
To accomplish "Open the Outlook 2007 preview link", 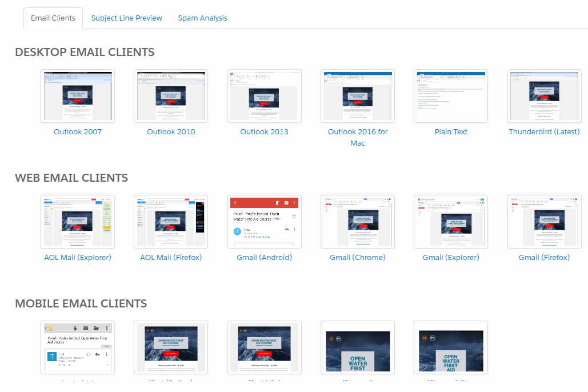I will coord(77,131).
